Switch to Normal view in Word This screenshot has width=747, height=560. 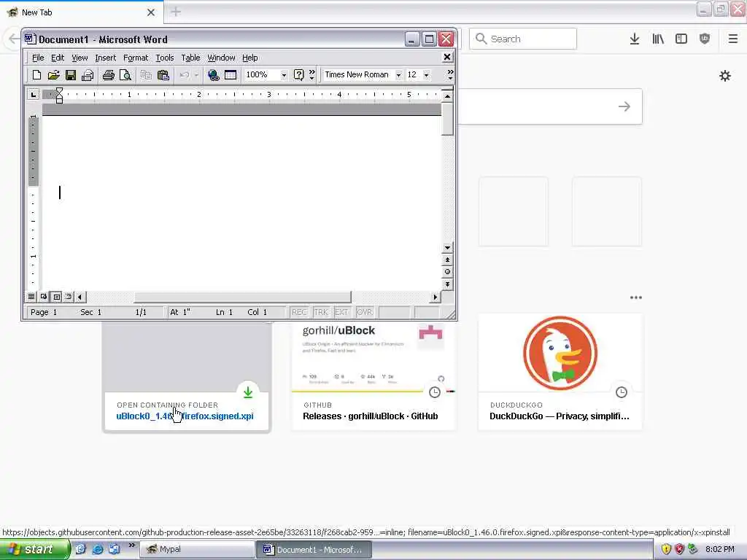[31, 297]
